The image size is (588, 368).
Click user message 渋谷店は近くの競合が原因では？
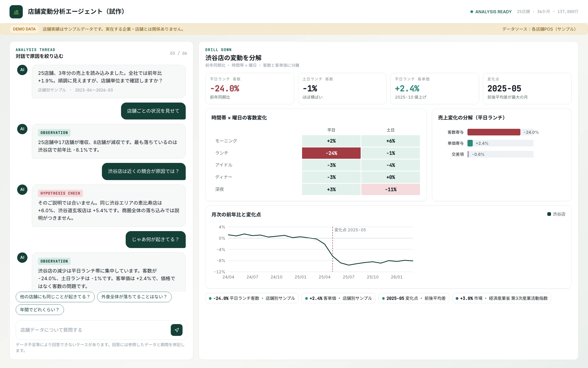tap(144, 171)
